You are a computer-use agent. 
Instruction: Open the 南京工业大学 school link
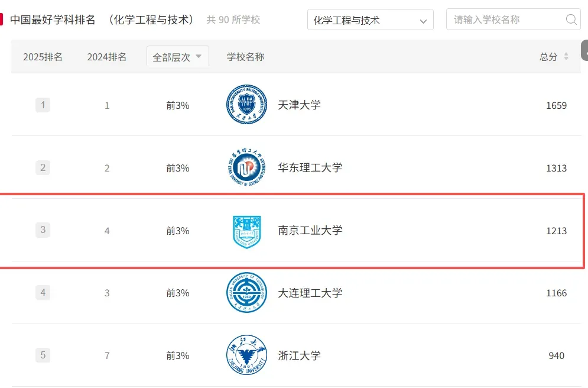click(x=310, y=230)
